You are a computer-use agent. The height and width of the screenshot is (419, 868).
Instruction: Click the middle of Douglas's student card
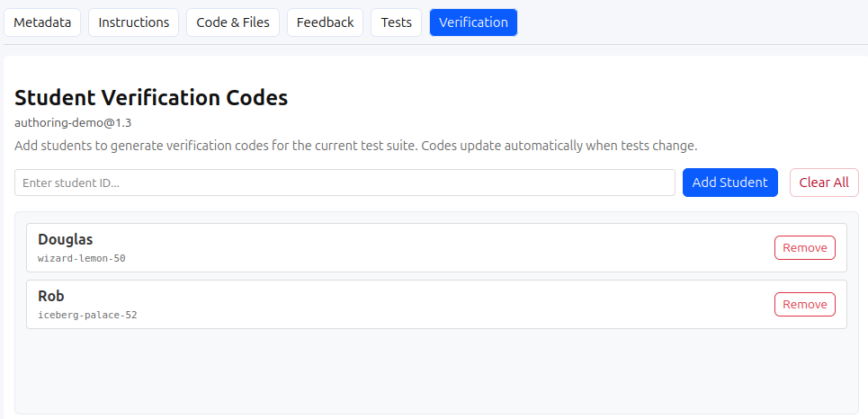pyautogui.click(x=437, y=248)
